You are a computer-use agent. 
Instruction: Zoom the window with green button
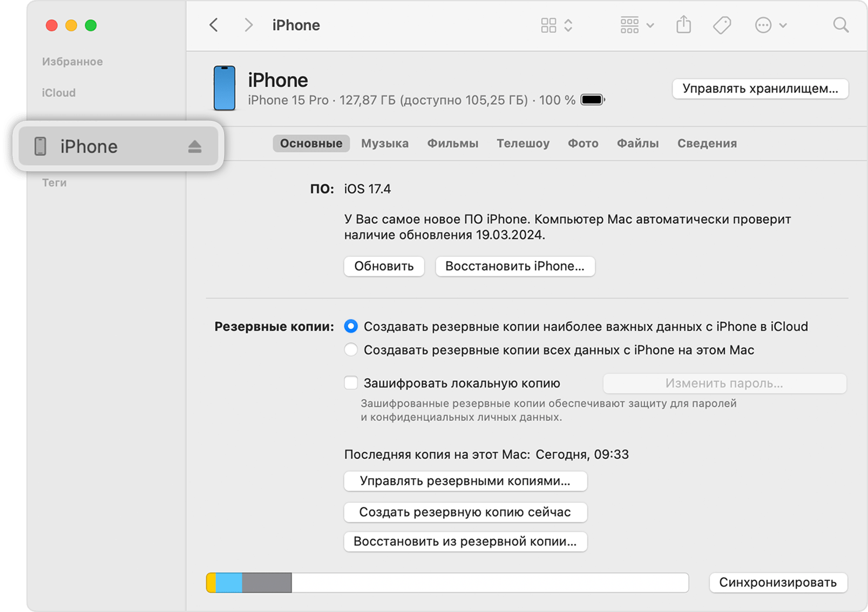(x=91, y=25)
